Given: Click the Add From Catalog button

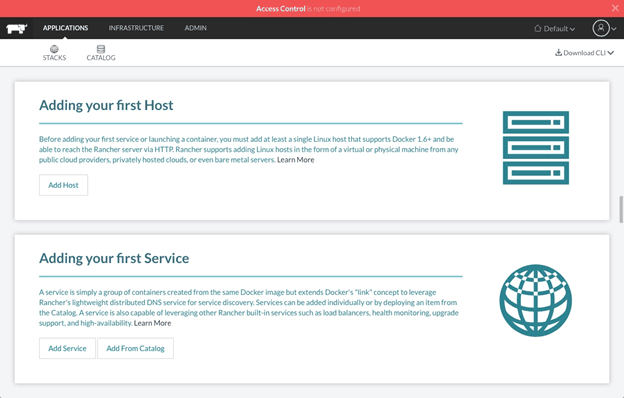Looking at the screenshot, I should pyautogui.click(x=135, y=348).
